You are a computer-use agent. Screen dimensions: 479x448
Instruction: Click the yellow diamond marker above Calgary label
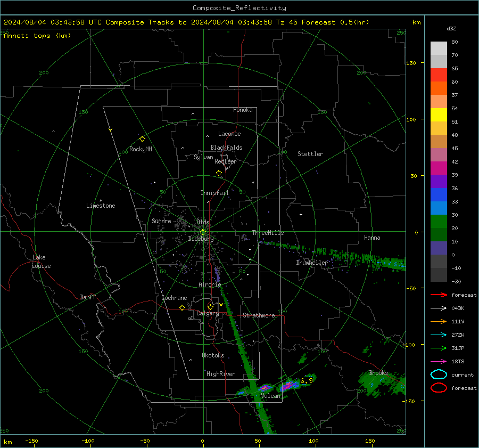(210, 307)
